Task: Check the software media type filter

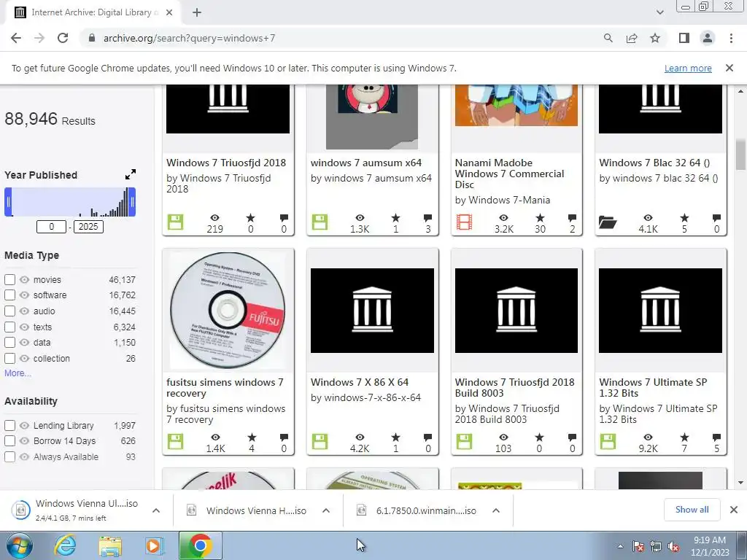Action: click(x=9, y=295)
